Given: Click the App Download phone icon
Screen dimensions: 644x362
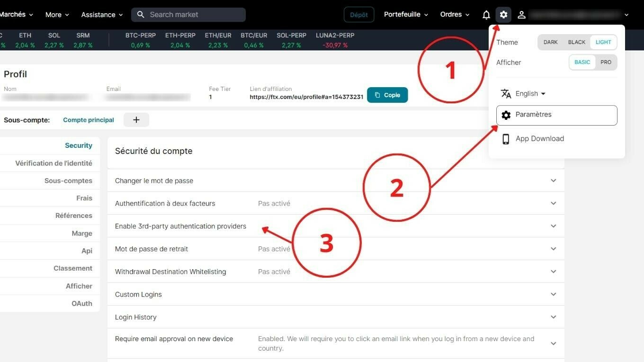Looking at the screenshot, I should pyautogui.click(x=506, y=139).
